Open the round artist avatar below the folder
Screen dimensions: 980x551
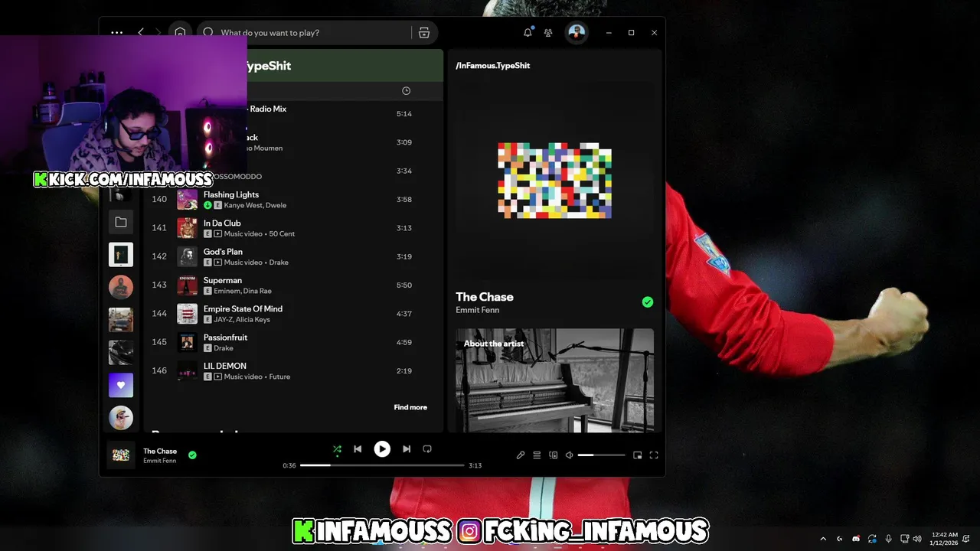coord(121,287)
